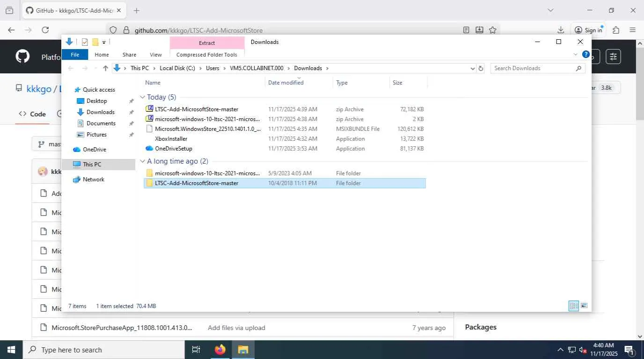The height and width of the screenshot is (359, 644).
Task: Unpin Desktop using its pin icon
Action: tap(131, 101)
